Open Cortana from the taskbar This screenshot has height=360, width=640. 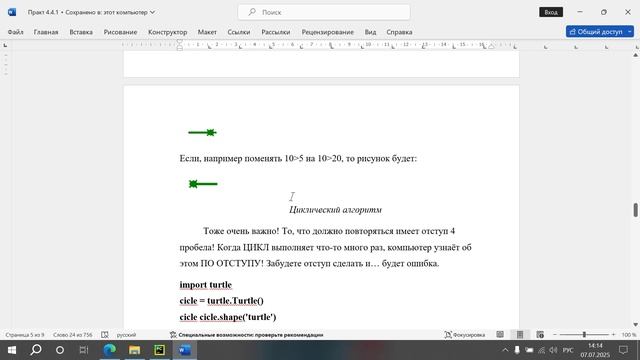(60, 350)
